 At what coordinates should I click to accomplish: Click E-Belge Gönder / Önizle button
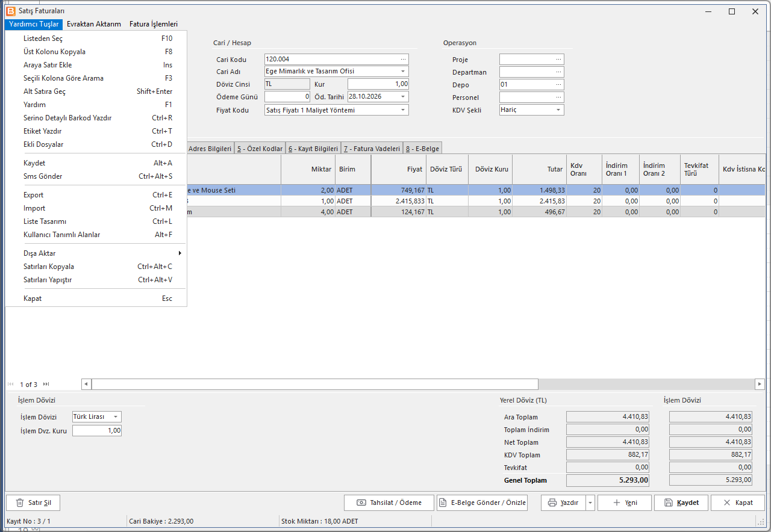point(482,503)
